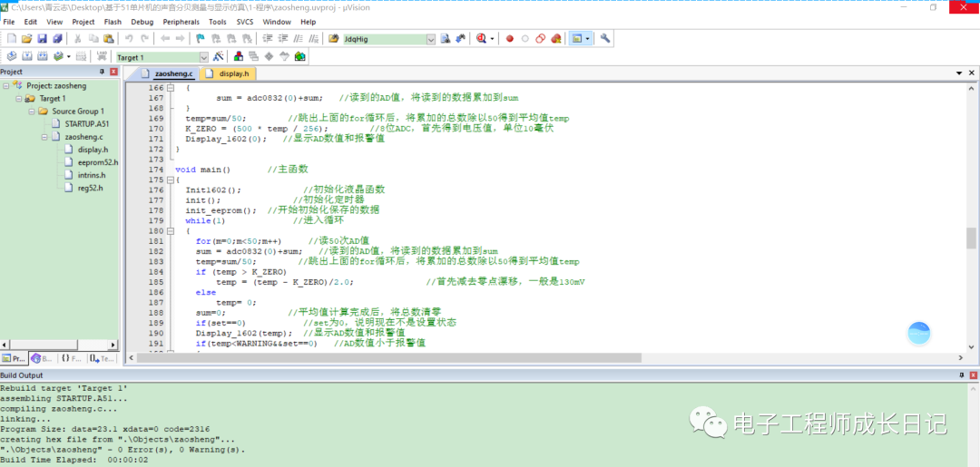
Task: Toggle auto-hide pin on Build Output panel
Action: pyautogui.click(x=961, y=375)
